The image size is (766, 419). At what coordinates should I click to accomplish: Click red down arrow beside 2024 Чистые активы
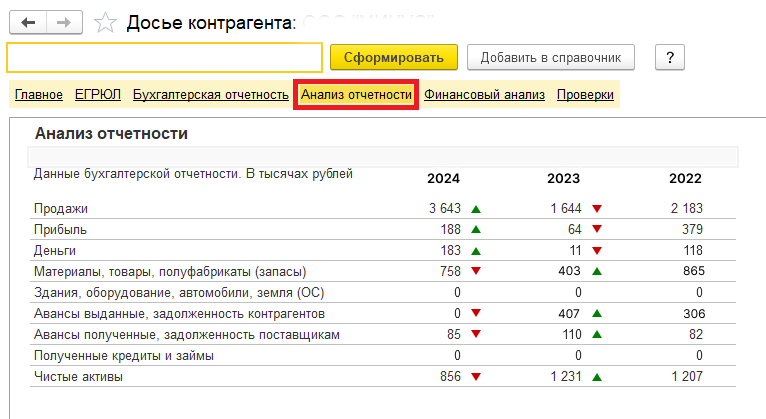pos(476,377)
